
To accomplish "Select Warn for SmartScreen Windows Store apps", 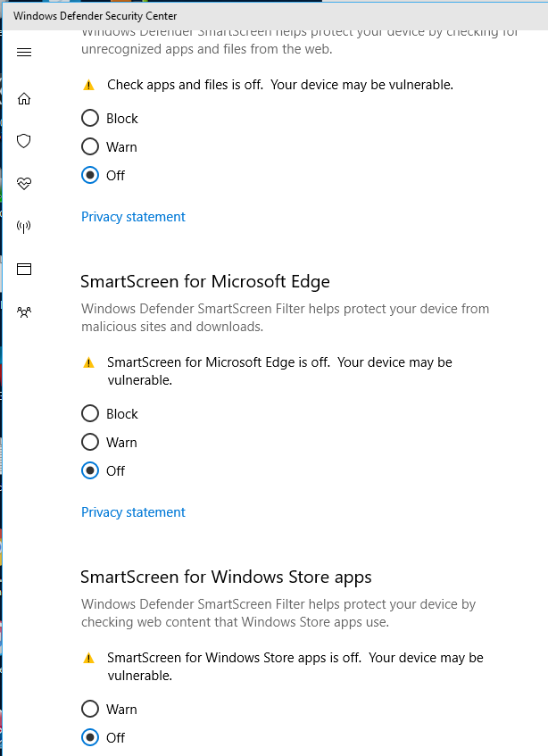I will pyautogui.click(x=90, y=709).
